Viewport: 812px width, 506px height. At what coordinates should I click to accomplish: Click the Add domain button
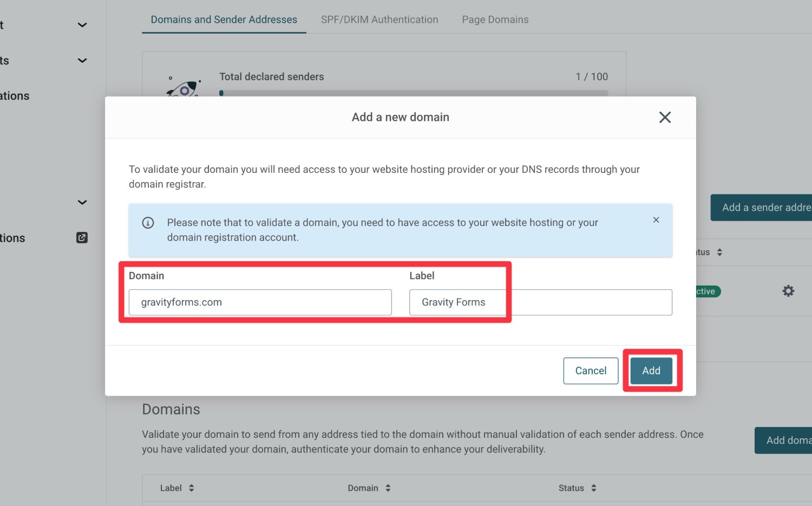coord(783,440)
